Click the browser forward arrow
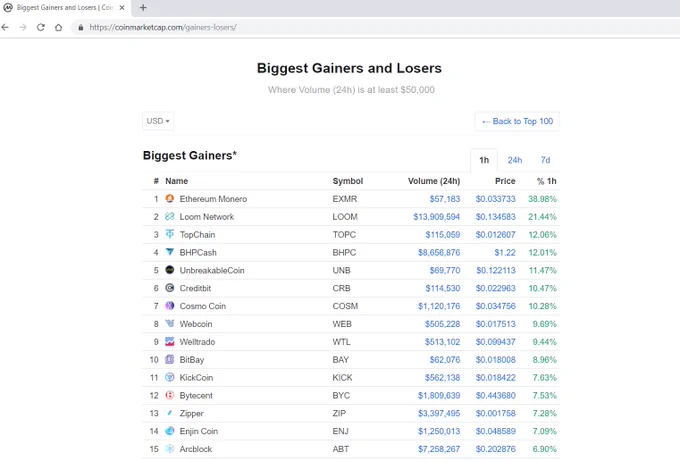This screenshot has width=680, height=461. pyautogui.click(x=23, y=27)
